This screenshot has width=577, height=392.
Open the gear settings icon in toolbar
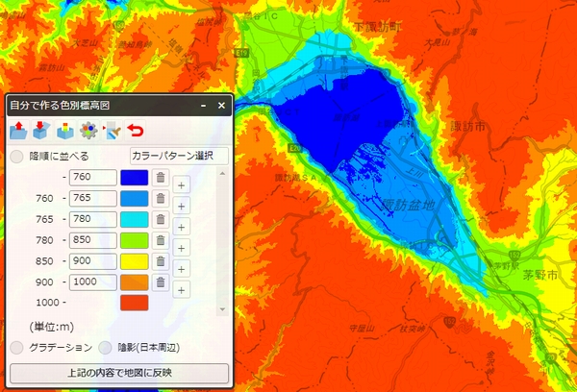tap(88, 131)
